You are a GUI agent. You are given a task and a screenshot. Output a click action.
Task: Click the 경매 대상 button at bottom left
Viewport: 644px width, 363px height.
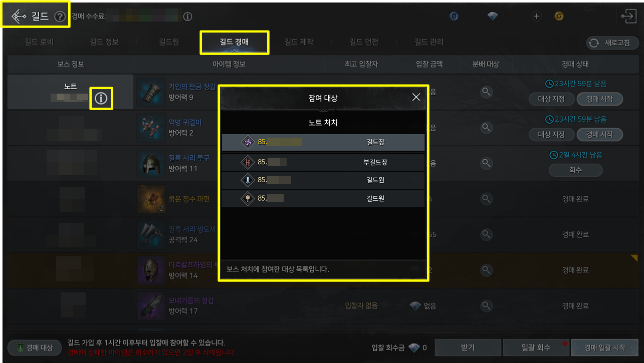[x=35, y=347]
